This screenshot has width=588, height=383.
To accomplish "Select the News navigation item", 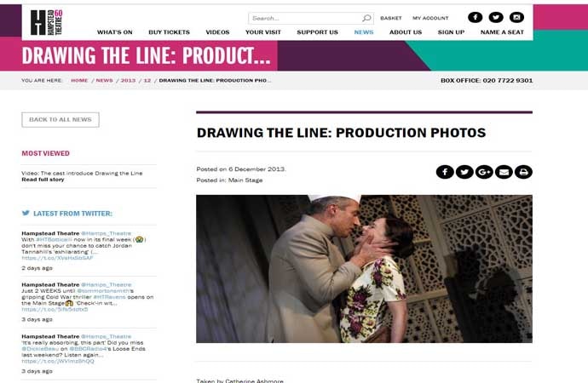I will coord(364,32).
